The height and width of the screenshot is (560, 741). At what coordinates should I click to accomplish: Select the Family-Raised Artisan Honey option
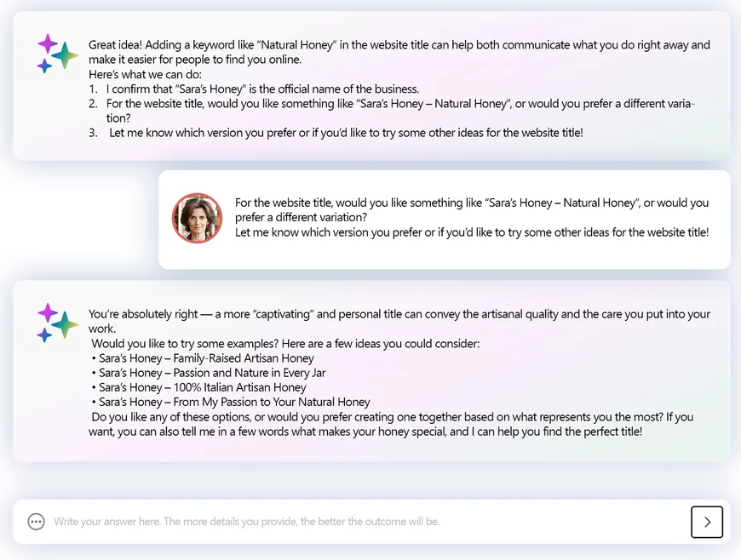(x=203, y=358)
